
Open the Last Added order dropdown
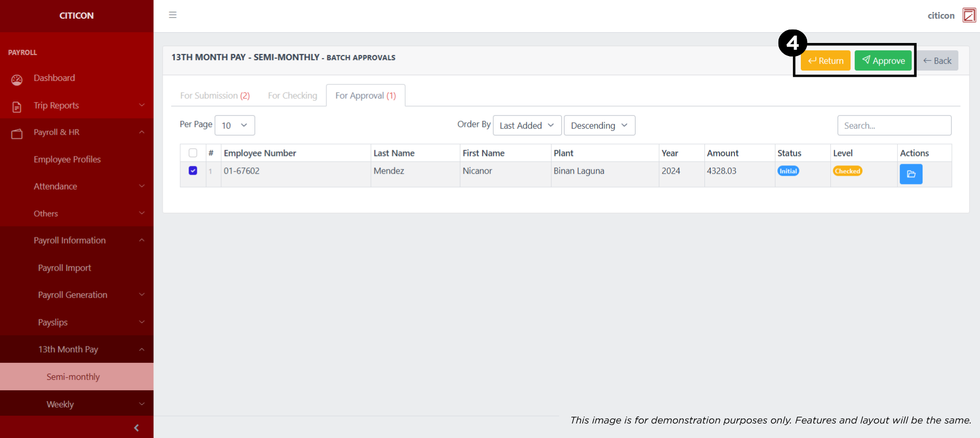527,125
